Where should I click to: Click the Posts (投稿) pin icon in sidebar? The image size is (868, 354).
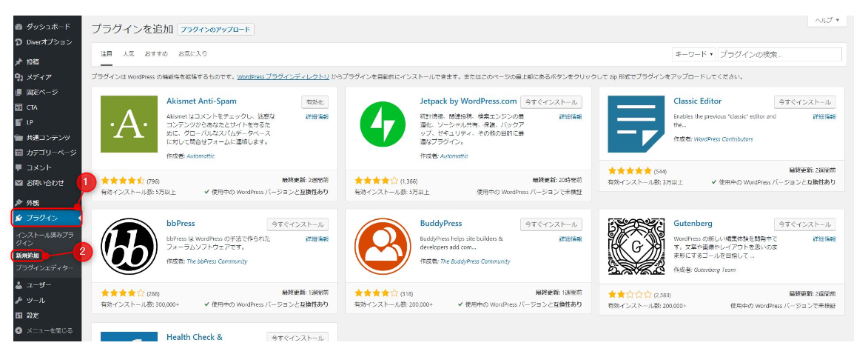coord(19,61)
